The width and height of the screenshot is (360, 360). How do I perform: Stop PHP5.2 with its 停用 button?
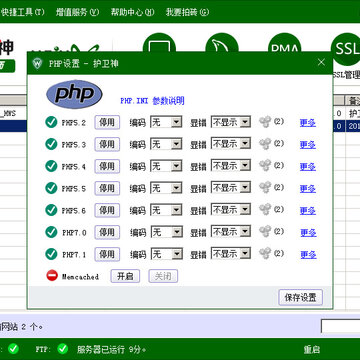tap(107, 122)
